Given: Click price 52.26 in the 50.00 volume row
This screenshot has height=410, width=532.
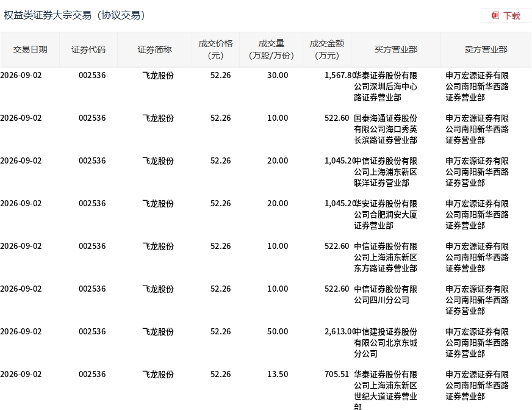Looking at the screenshot, I should point(220,331).
